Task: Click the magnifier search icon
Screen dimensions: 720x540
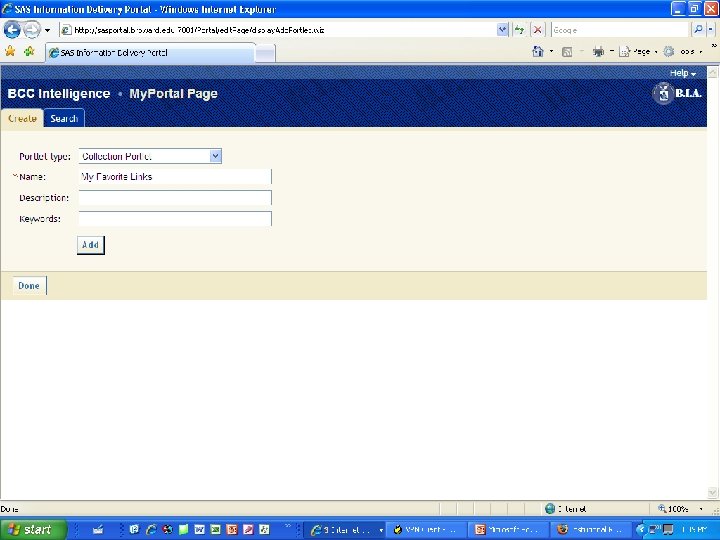Action: 698,30
